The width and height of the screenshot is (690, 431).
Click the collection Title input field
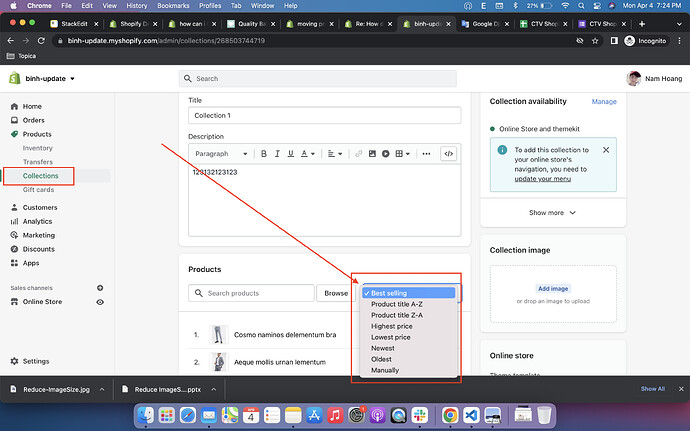[x=324, y=116]
